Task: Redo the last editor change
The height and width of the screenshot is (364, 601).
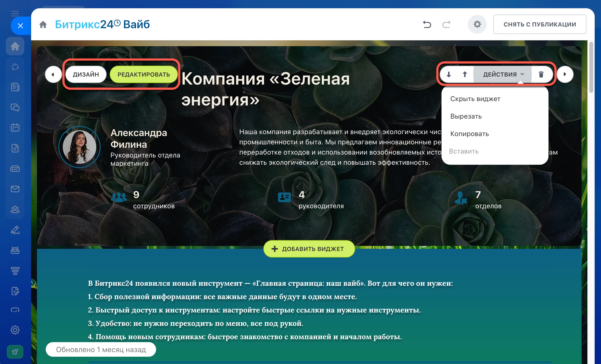Action: 446,24
